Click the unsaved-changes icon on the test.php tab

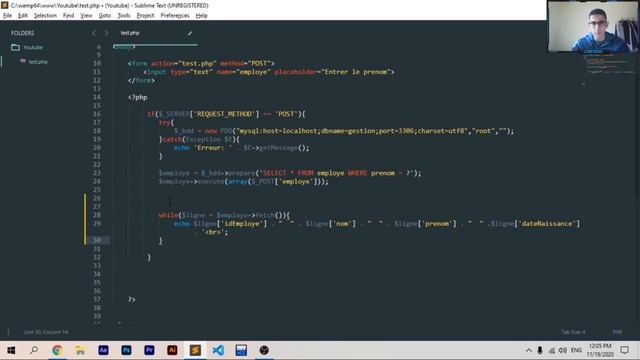point(190,33)
